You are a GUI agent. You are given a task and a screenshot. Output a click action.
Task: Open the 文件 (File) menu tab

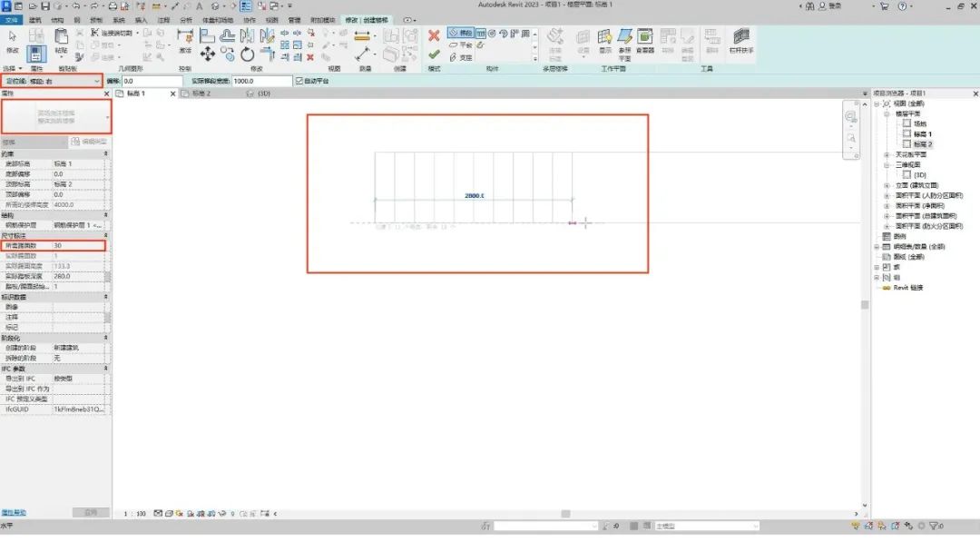[x=12, y=19]
